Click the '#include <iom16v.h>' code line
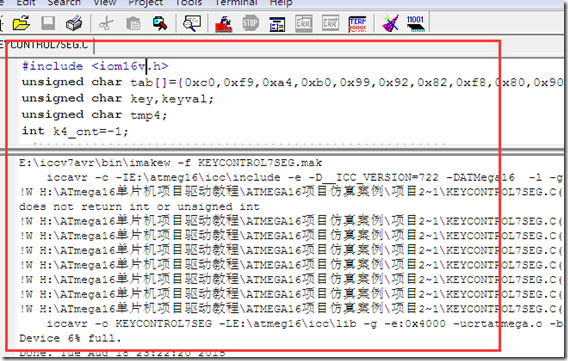The height and width of the screenshot is (361, 568). pyautogui.click(x=95, y=66)
